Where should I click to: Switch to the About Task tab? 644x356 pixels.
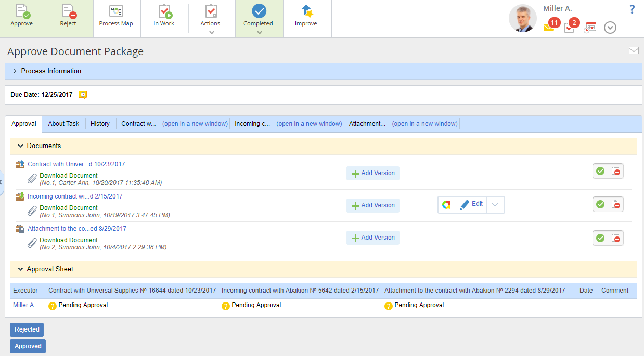[x=63, y=124]
